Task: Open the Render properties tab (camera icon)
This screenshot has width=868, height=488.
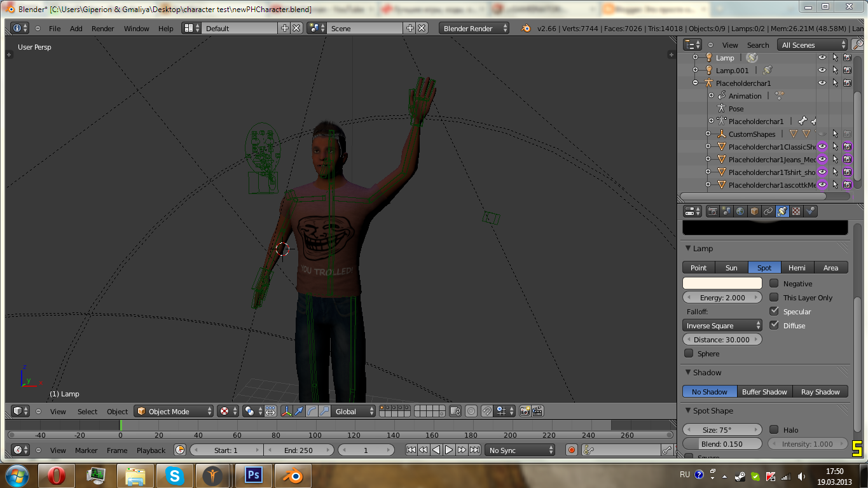Action: click(x=713, y=211)
